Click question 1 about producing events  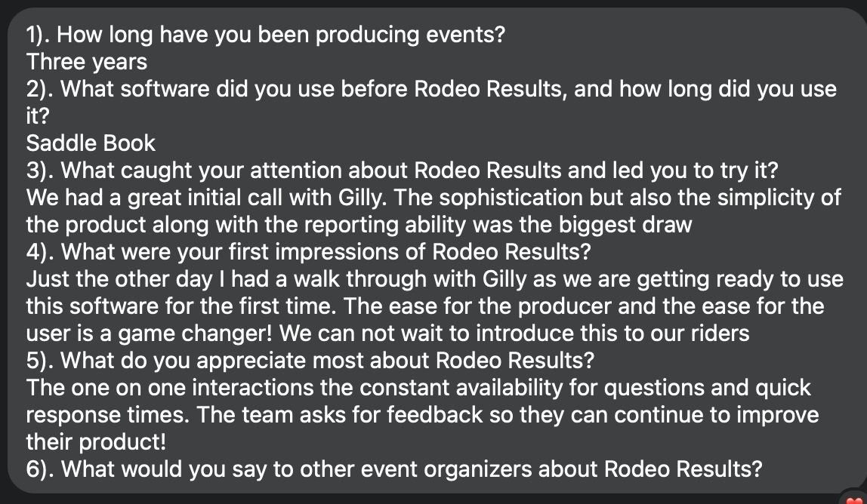(x=265, y=35)
